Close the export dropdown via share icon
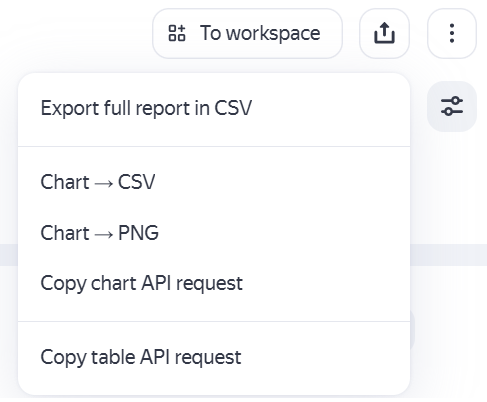 click(384, 33)
